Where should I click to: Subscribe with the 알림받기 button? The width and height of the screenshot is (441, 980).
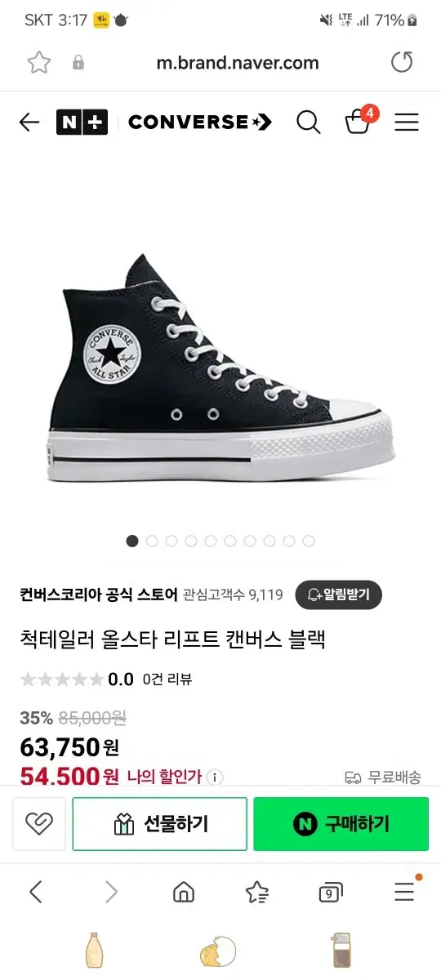338,595
